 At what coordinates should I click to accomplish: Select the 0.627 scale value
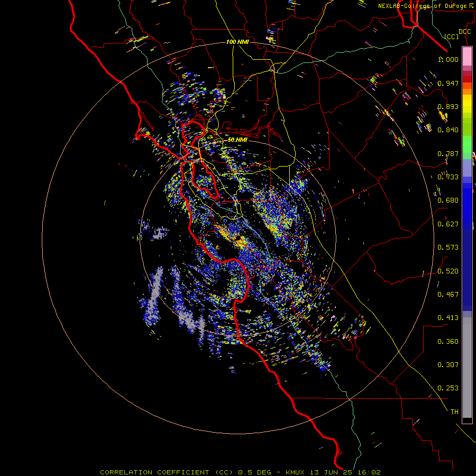click(448, 224)
